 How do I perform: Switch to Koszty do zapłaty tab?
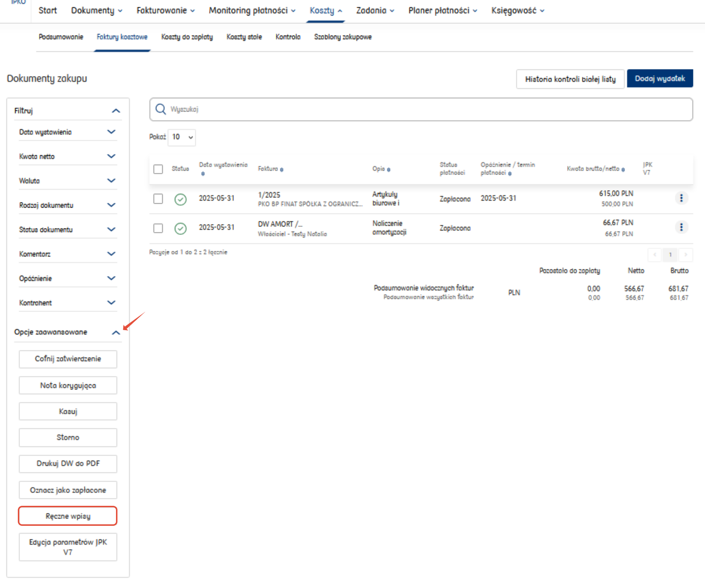(x=187, y=37)
